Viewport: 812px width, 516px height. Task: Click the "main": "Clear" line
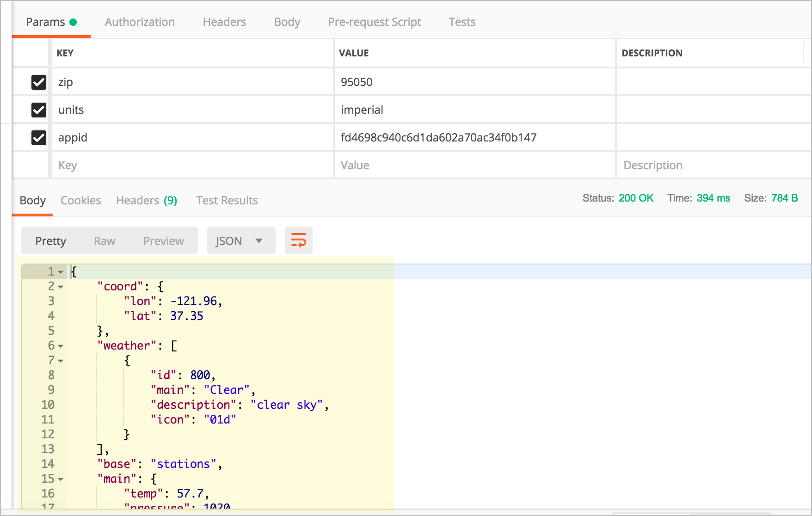203,390
